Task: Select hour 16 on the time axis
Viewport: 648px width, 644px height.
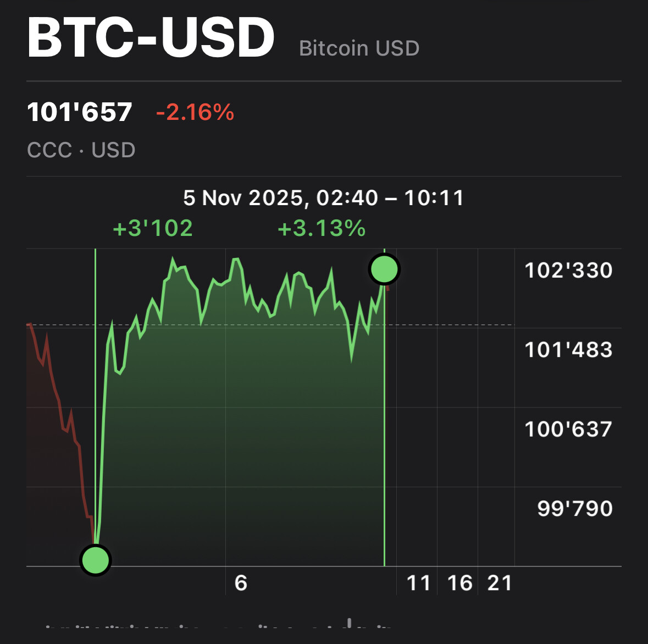Action: pos(459,583)
